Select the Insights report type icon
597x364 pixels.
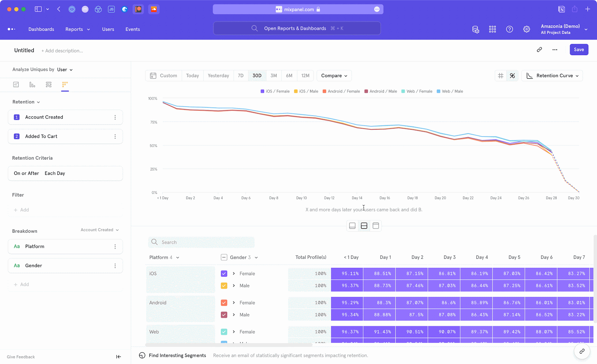[16, 85]
